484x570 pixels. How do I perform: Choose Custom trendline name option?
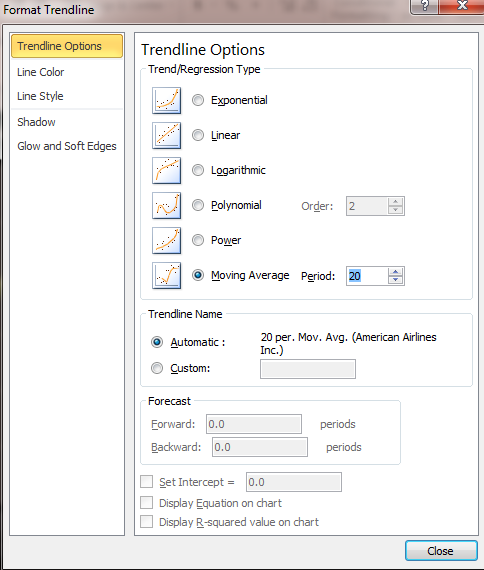(x=157, y=368)
